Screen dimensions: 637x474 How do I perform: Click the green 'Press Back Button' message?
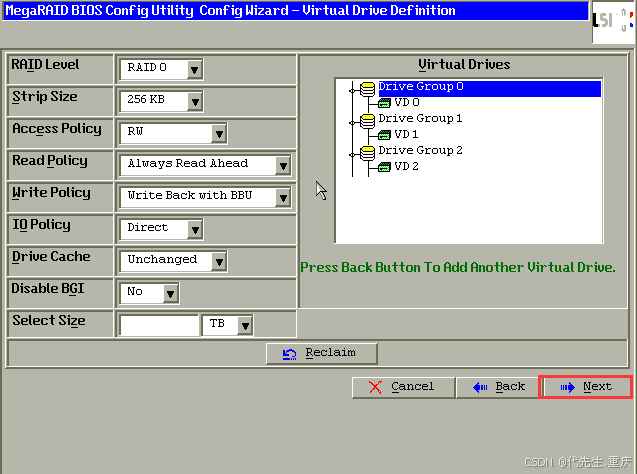point(458,268)
